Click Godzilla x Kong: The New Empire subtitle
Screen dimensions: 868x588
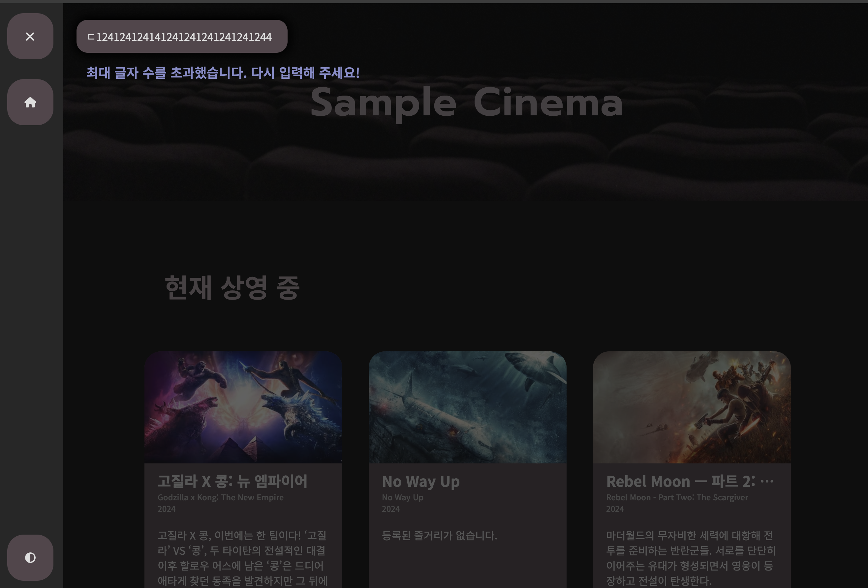coord(220,498)
